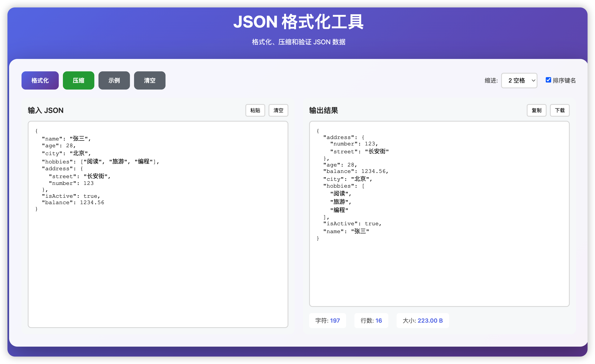Disable the 排序键名 sort keys checkbox
Screen dimensions: 595x364
tap(548, 80)
